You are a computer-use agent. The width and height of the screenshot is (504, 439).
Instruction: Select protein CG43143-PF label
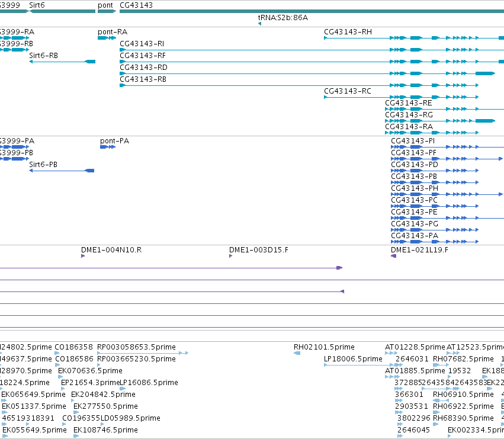click(413, 153)
